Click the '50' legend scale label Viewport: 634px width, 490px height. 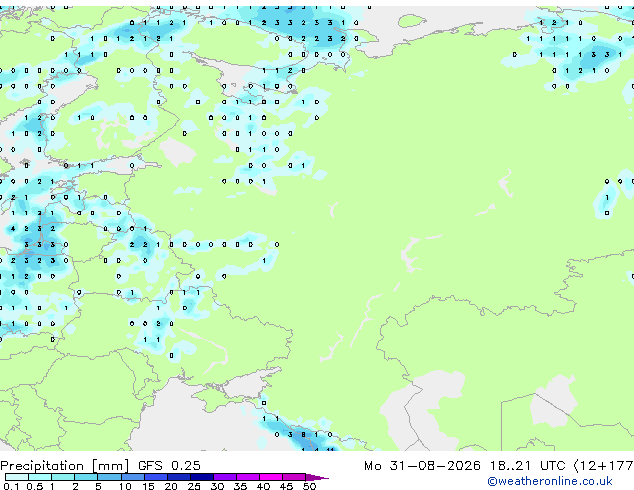[309, 486]
